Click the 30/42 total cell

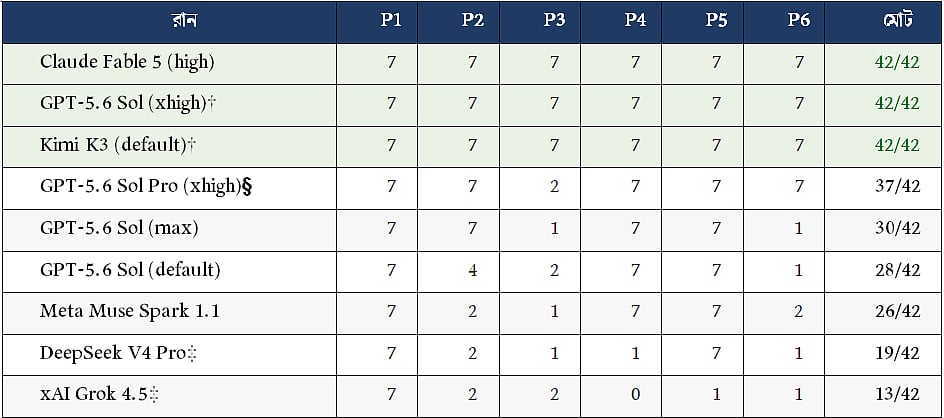pyautogui.click(x=897, y=228)
